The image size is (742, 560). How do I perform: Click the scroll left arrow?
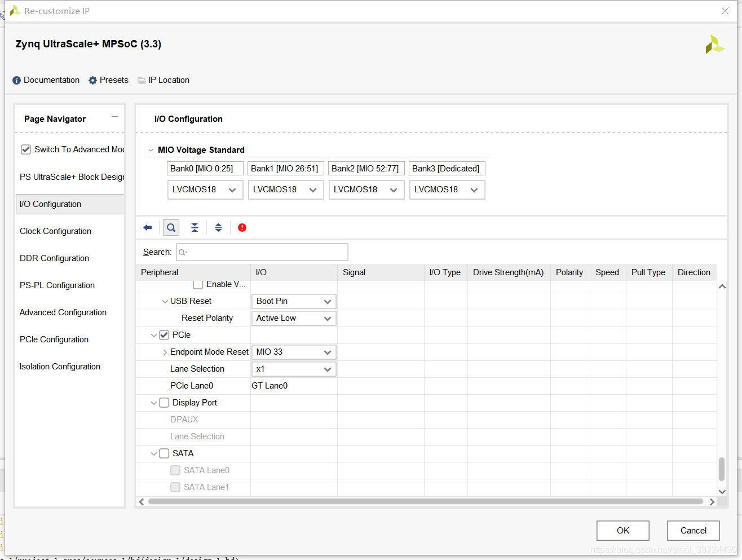142,501
